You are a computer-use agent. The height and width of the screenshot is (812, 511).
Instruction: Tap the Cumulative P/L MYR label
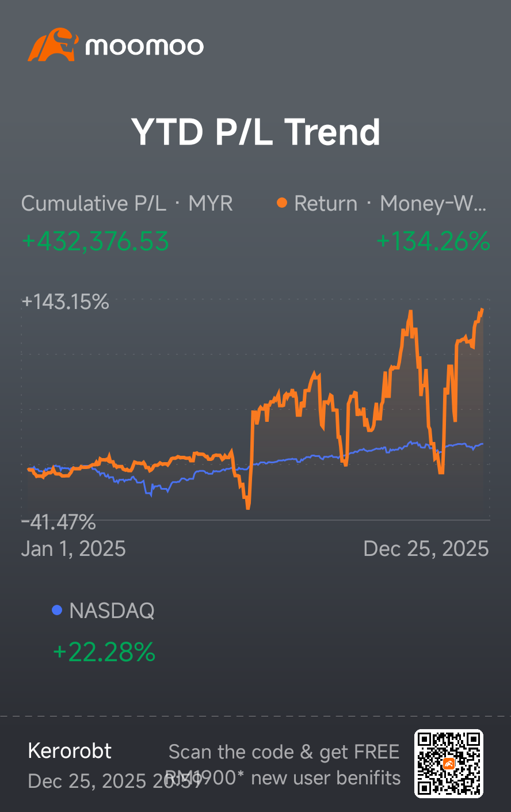[x=127, y=203]
